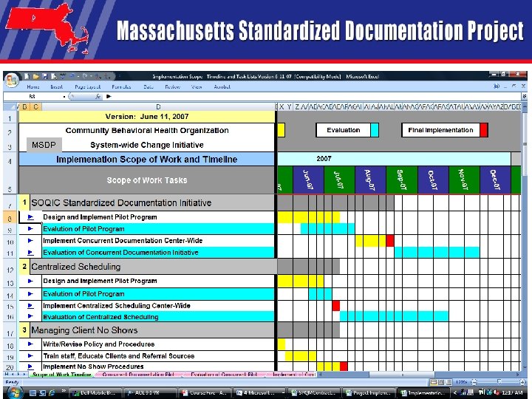Select row 4 header
The height and width of the screenshot is (399, 532).
pos(10,160)
